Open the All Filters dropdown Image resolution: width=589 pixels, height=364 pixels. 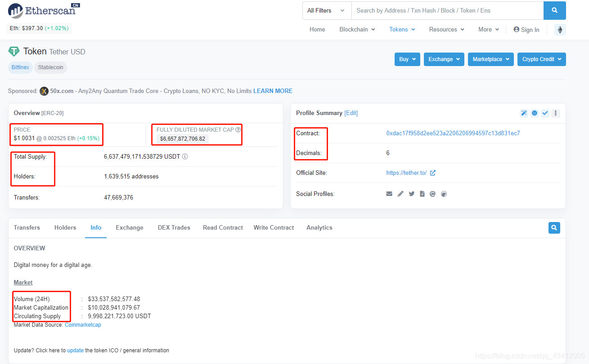click(x=327, y=10)
